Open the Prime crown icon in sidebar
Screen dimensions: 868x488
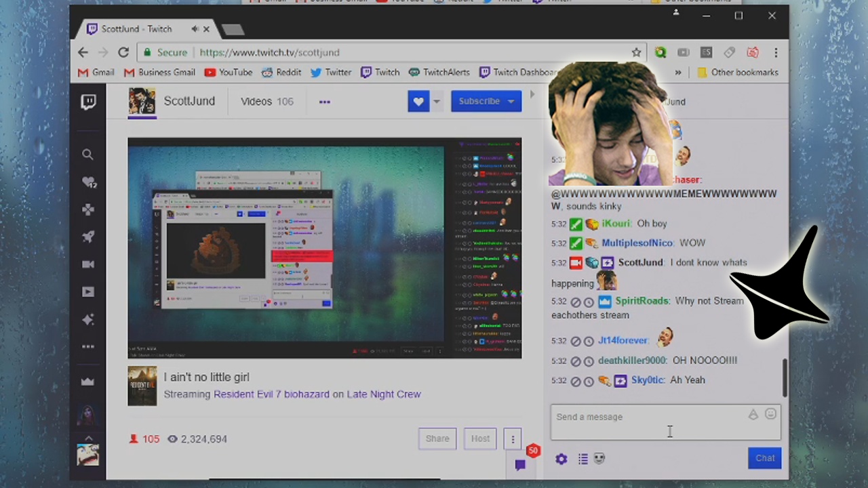(x=88, y=382)
